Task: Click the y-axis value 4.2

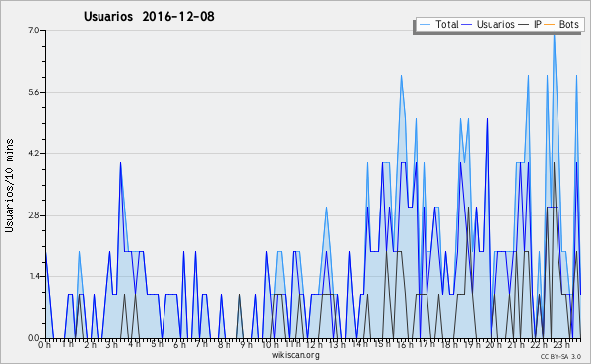Action: coord(33,153)
